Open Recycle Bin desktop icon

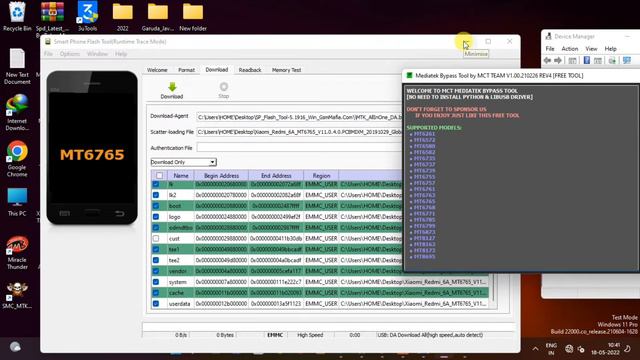tap(17, 12)
